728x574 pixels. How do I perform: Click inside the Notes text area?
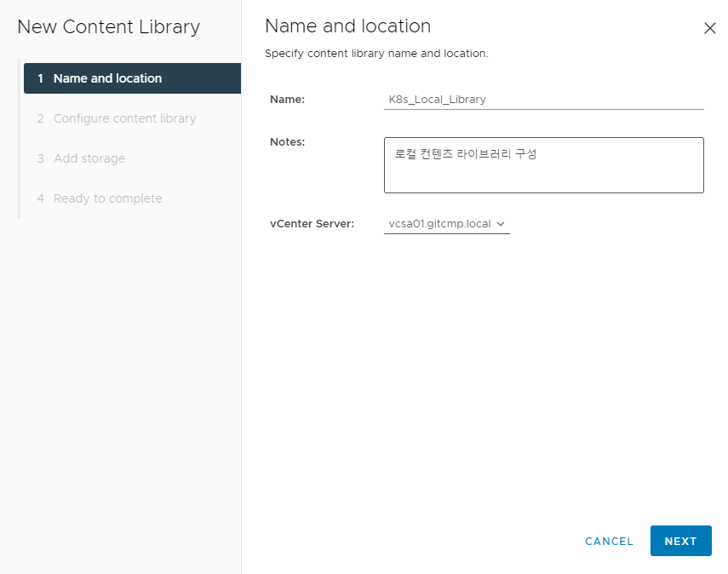(x=544, y=165)
